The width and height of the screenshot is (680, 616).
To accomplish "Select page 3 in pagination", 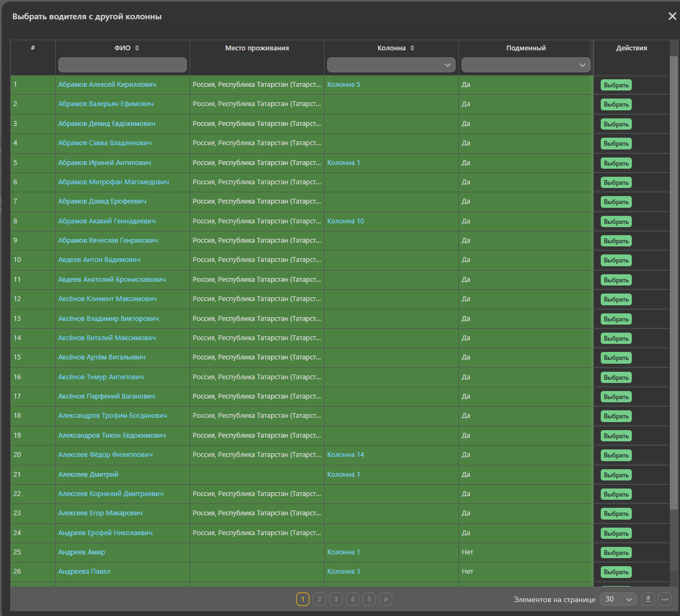I will point(336,599).
